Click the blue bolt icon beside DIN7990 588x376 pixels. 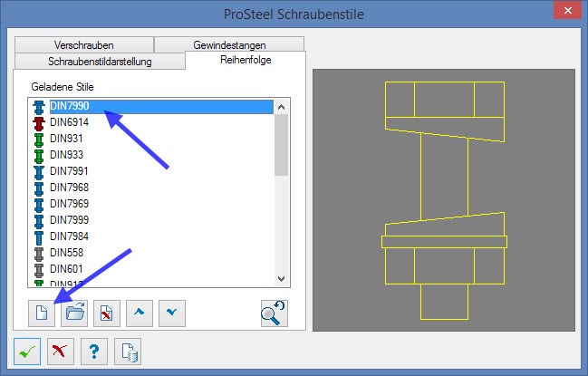click(x=39, y=107)
